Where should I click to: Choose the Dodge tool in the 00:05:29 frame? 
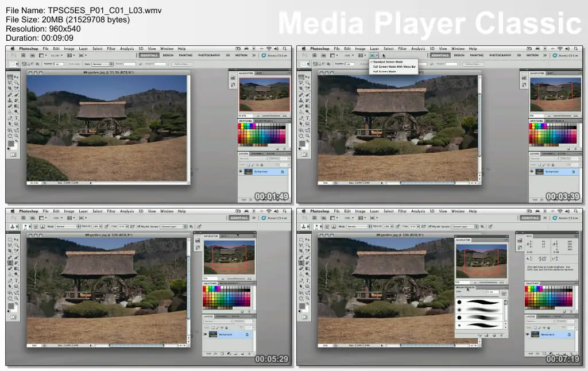click(x=16, y=275)
